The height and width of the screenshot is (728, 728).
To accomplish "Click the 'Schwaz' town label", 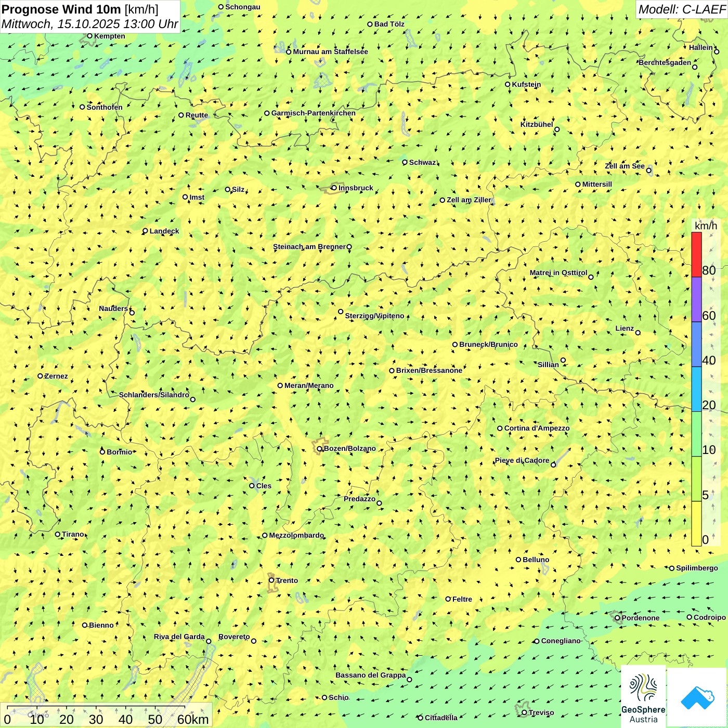I will click(422, 162).
